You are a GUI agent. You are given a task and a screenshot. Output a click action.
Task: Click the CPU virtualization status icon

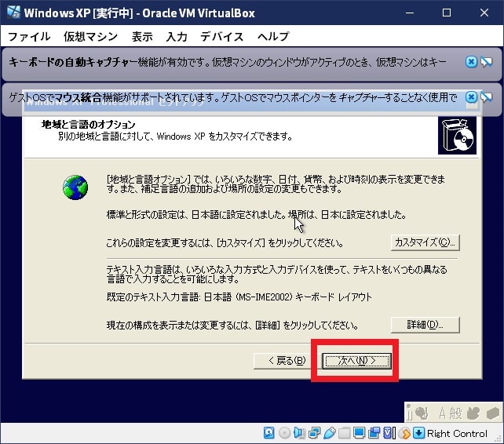point(389,433)
